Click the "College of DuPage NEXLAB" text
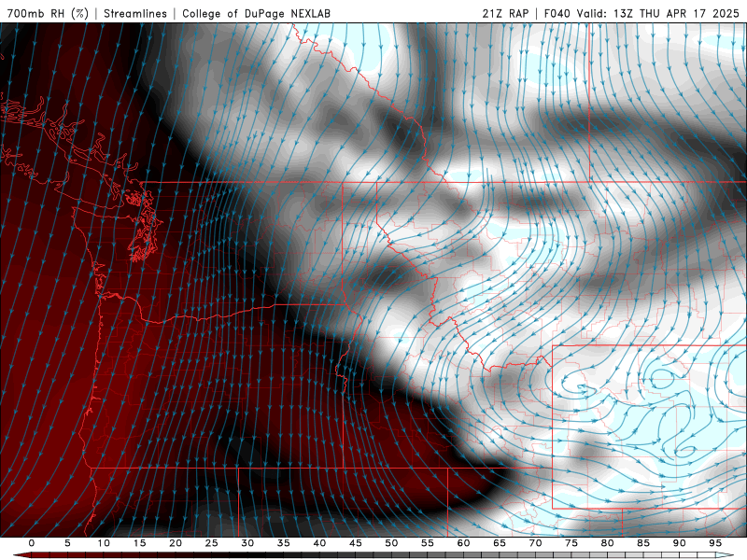 pos(256,13)
